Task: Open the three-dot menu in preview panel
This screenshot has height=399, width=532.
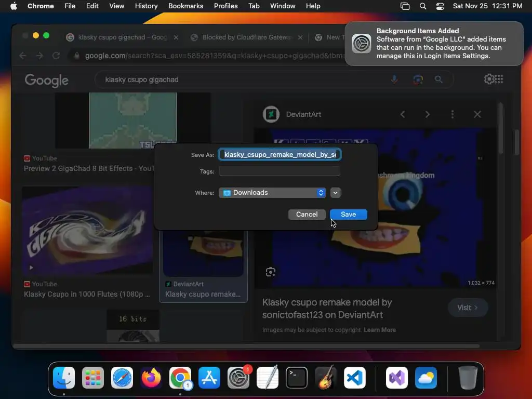Action: [x=453, y=114]
